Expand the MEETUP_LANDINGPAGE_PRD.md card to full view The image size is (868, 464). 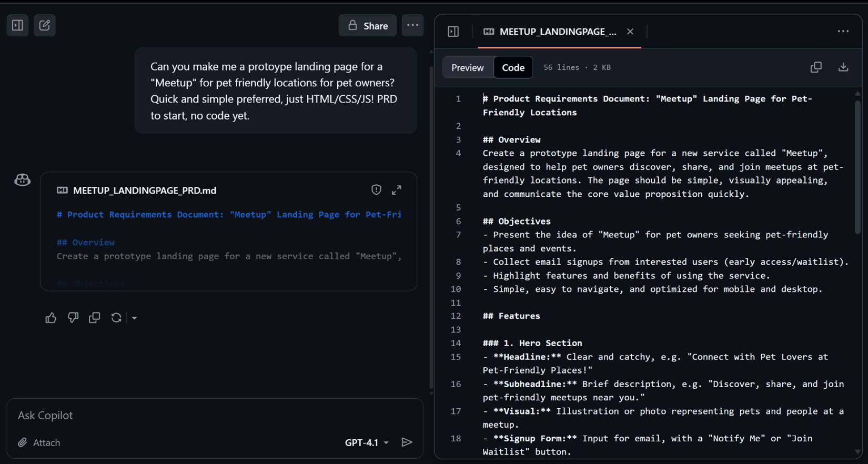pyautogui.click(x=397, y=190)
